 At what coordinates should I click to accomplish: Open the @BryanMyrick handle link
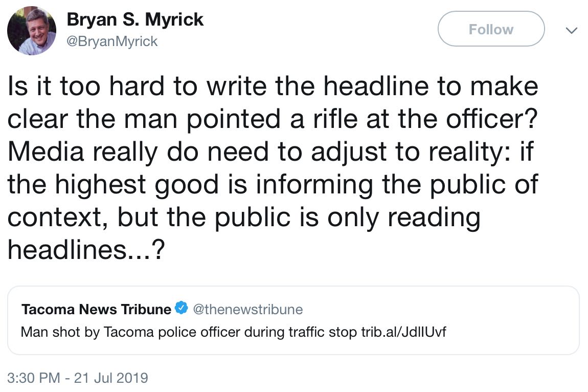click(x=112, y=41)
